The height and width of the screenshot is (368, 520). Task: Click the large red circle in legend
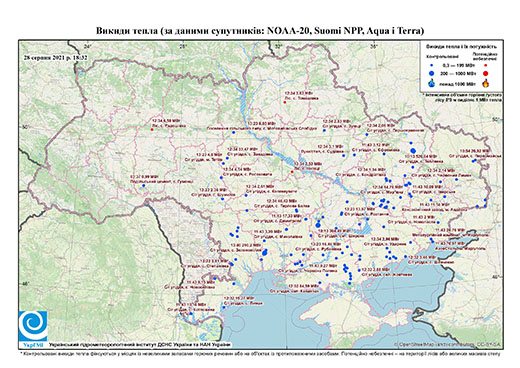point(485,73)
